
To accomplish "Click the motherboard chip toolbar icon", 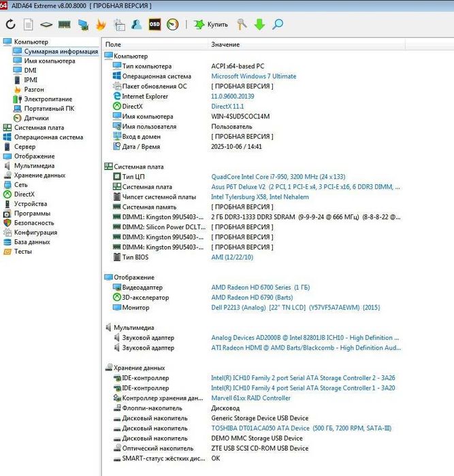I will (x=46, y=24).
